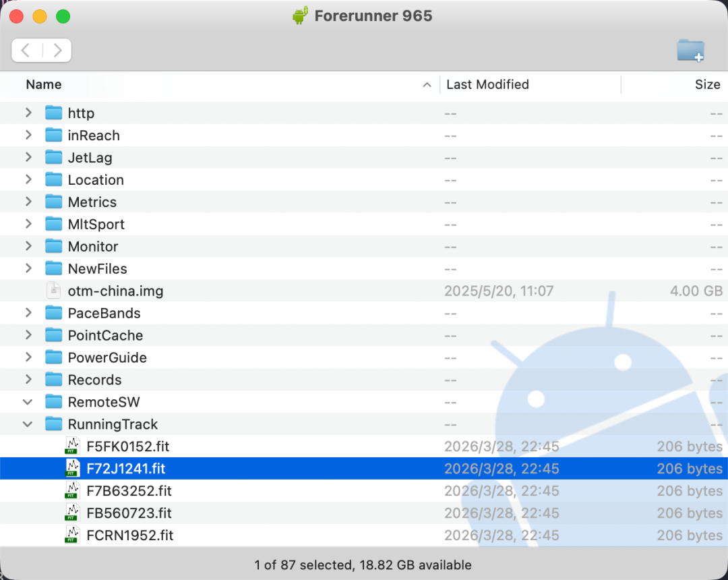Image resolution: width=728 pixels, height=580 pixels.
Task: Expand the Records folder chevron
Action: click(28, 380)
